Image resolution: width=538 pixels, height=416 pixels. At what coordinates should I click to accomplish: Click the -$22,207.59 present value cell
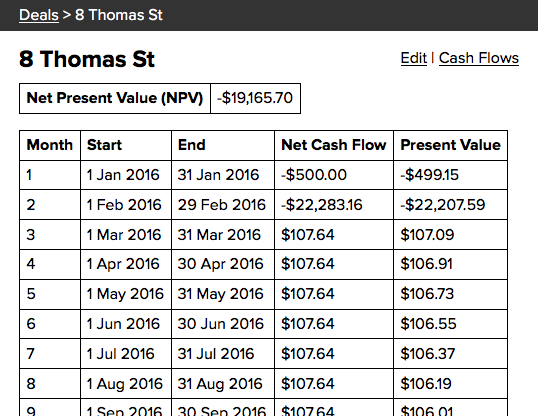click(x=451, y=205)
